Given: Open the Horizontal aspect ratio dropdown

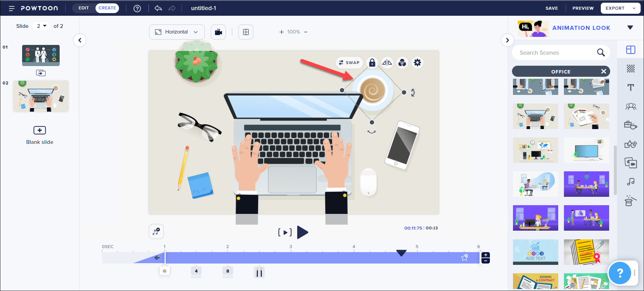Looking at the screenshot, I should [x=177, y=32].
